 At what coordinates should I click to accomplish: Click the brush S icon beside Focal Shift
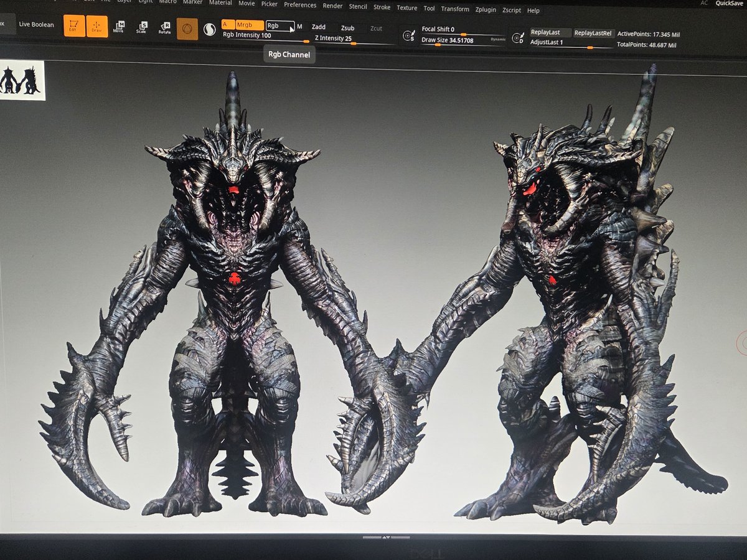[x=409, y=35]
